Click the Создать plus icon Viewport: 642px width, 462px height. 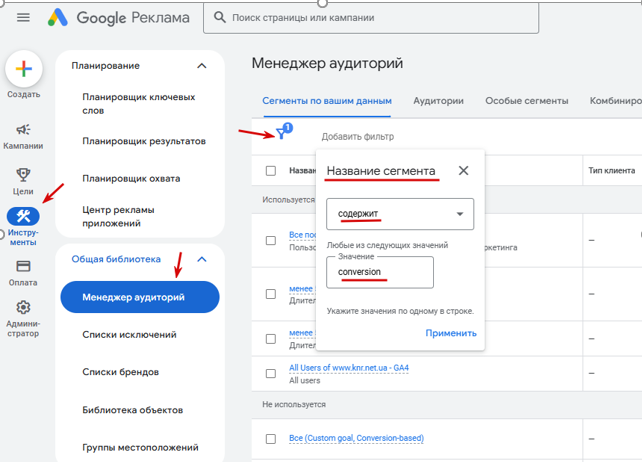tap(24, 69)
